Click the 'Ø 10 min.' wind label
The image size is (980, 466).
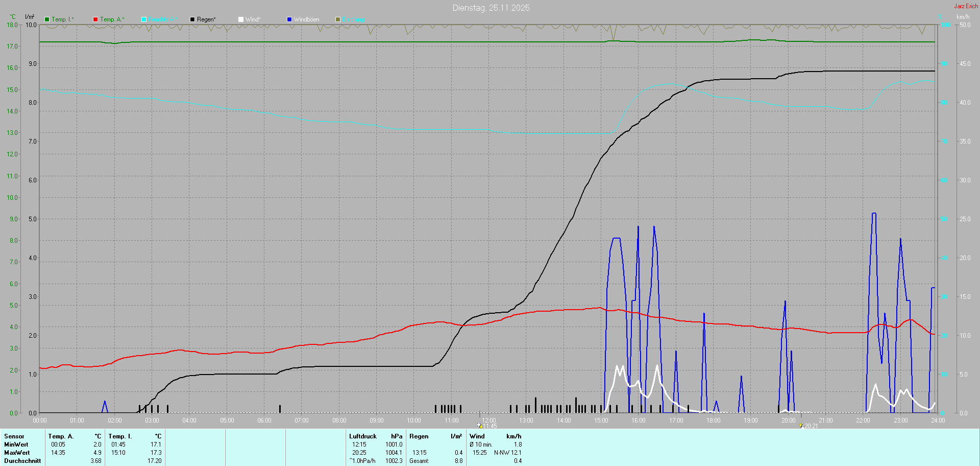[481, 445]
